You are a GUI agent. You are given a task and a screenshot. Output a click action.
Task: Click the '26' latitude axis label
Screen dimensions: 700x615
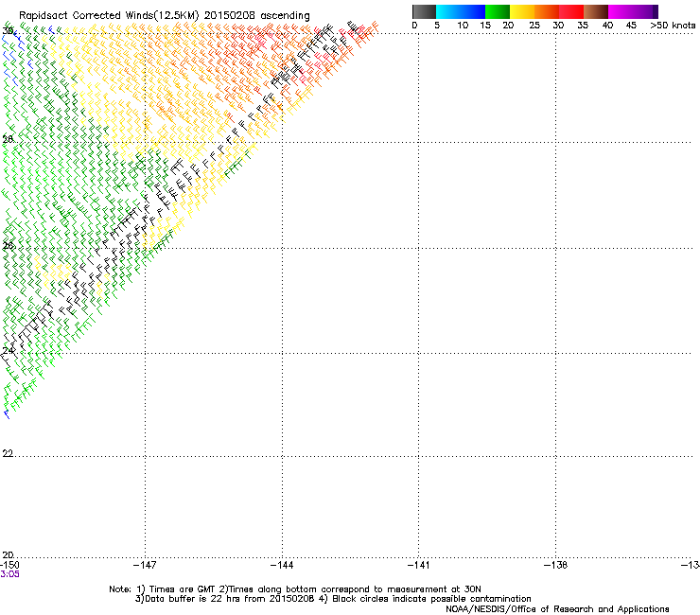[8, 245]
